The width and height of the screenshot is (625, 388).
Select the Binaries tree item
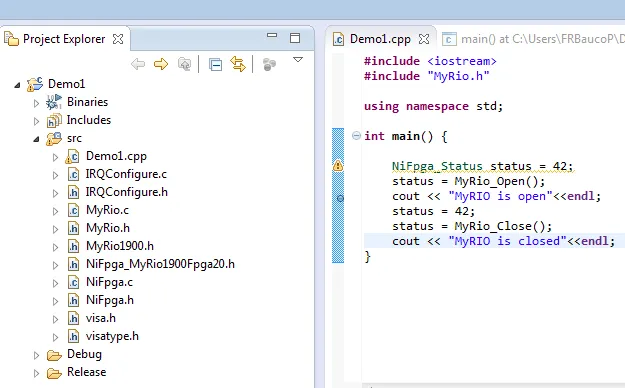point(87,102)
